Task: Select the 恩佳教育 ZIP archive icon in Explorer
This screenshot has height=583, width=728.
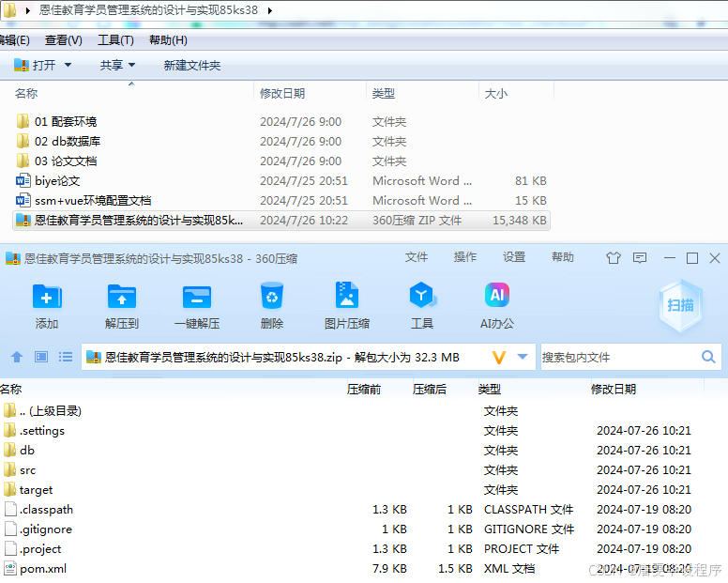Action: click(x=23, y=221)
